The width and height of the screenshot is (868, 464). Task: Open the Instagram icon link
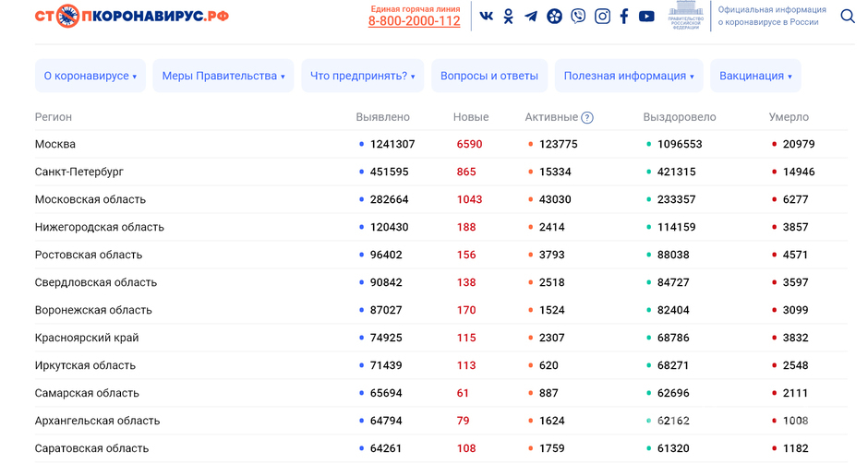point(602,17)
